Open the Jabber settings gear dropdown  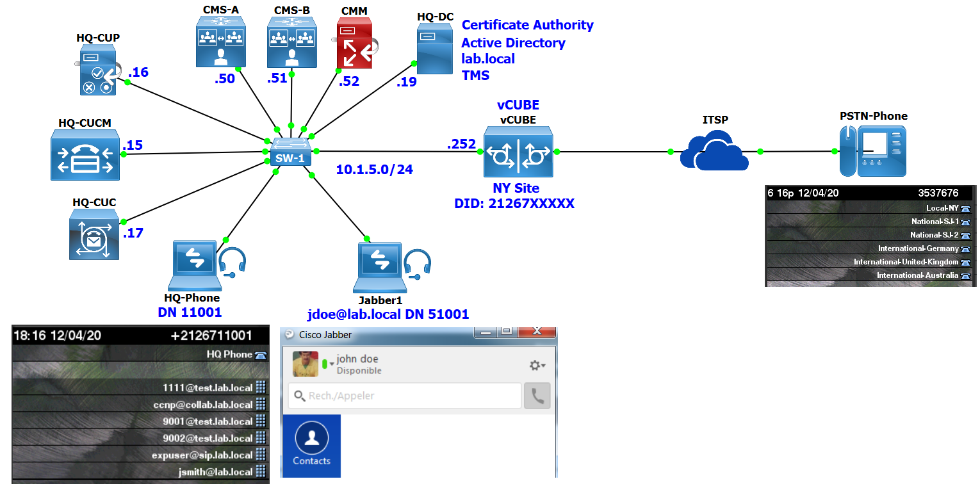tap(535, 364)
